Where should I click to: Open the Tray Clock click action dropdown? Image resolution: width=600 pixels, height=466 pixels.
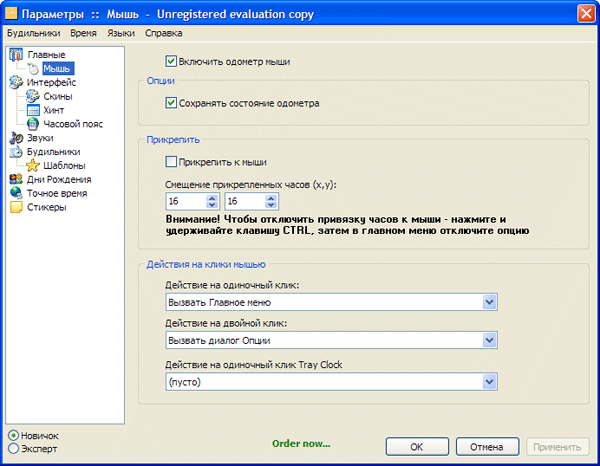[x=489, y=381]
